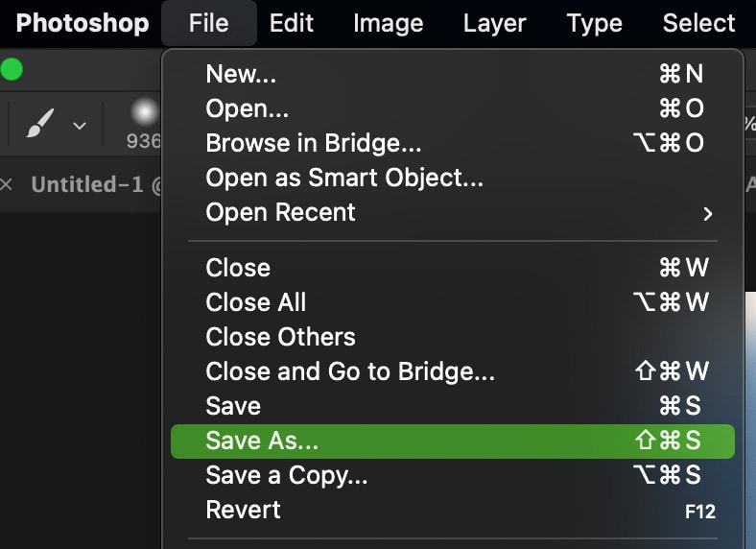Close the Untitled-1 document tab
756x549 pixels.
pyautogui.click(x=7, y=184)
